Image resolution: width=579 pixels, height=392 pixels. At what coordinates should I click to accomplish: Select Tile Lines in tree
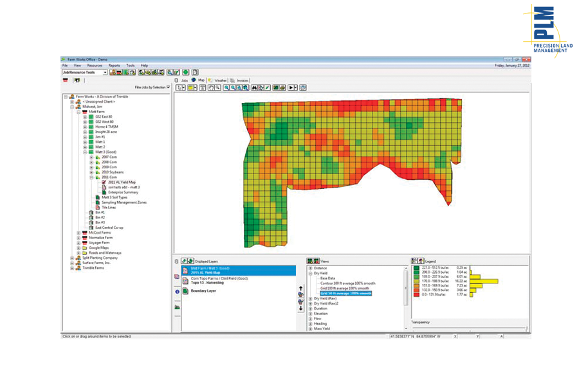(x=109, y=208)
